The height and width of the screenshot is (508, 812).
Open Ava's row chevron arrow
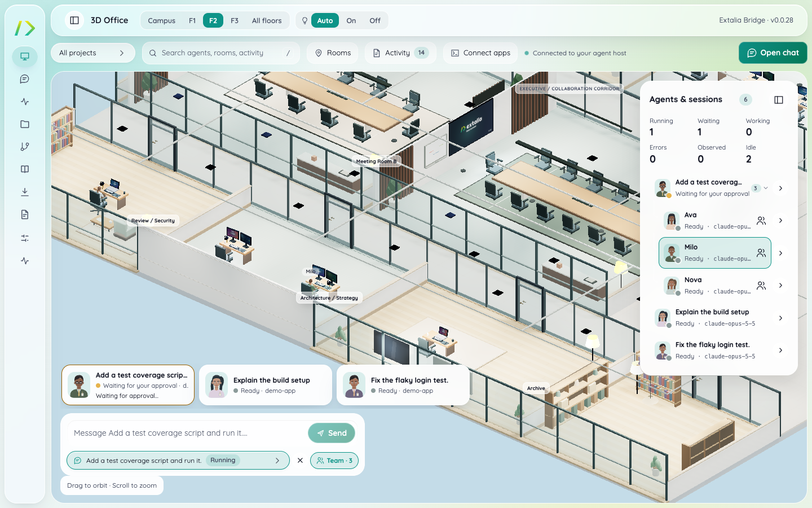780,221
